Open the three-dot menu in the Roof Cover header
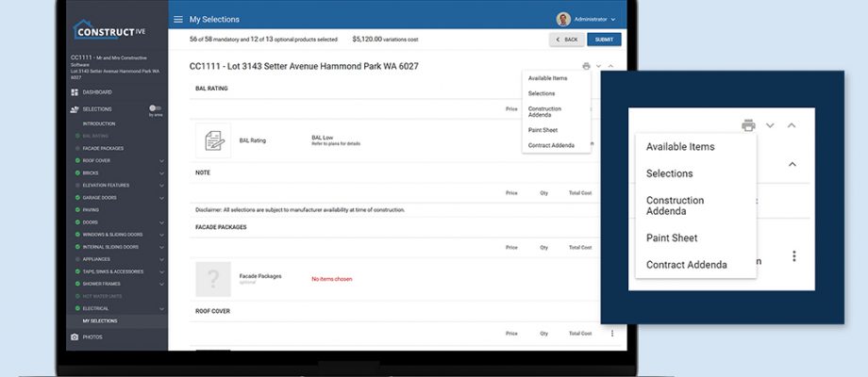868x377 pixels. 612,334
